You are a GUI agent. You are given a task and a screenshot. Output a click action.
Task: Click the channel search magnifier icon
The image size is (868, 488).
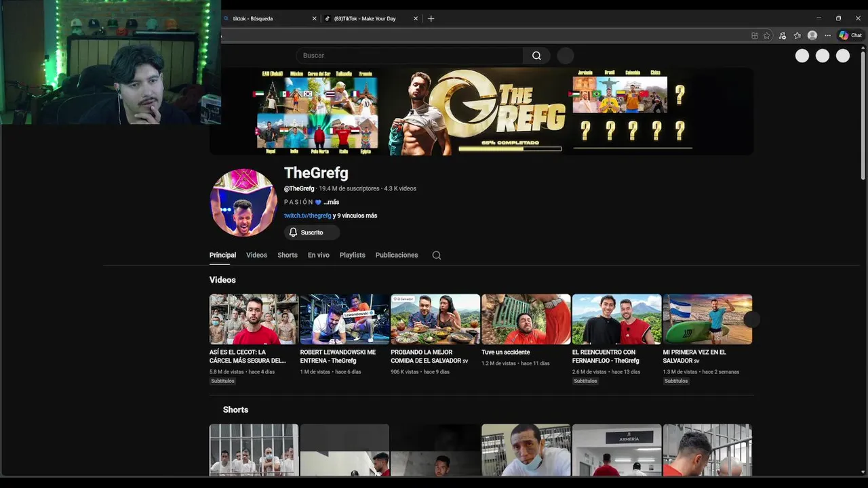[437, 256]
